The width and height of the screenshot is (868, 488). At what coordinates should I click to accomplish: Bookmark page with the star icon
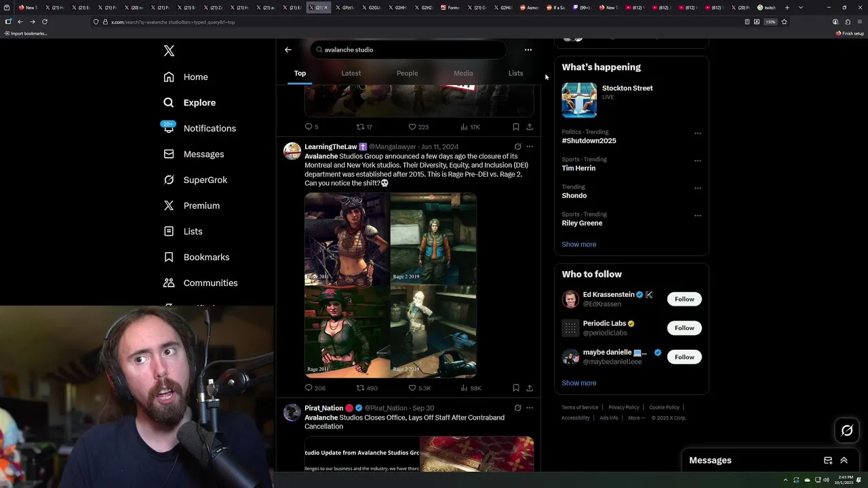(784, 22)
